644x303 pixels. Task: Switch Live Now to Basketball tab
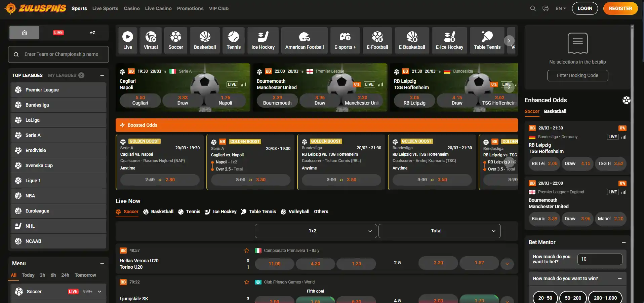(158, 212)
